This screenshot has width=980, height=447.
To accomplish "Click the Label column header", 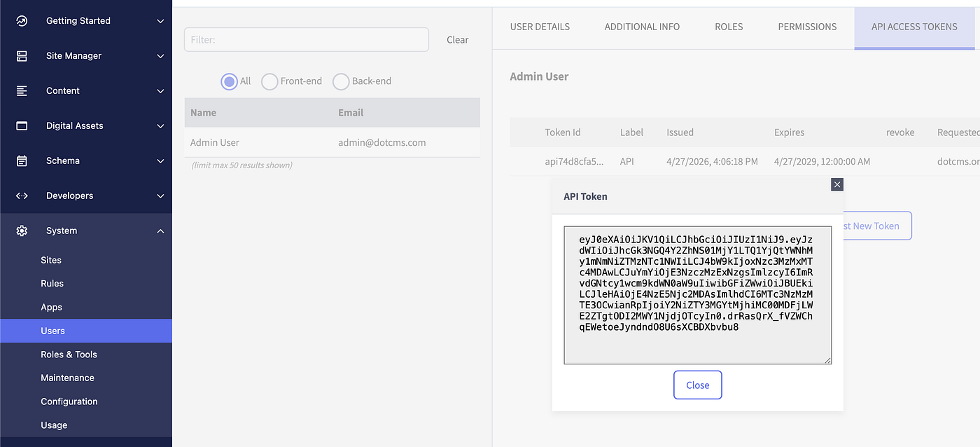I will 631,132.
